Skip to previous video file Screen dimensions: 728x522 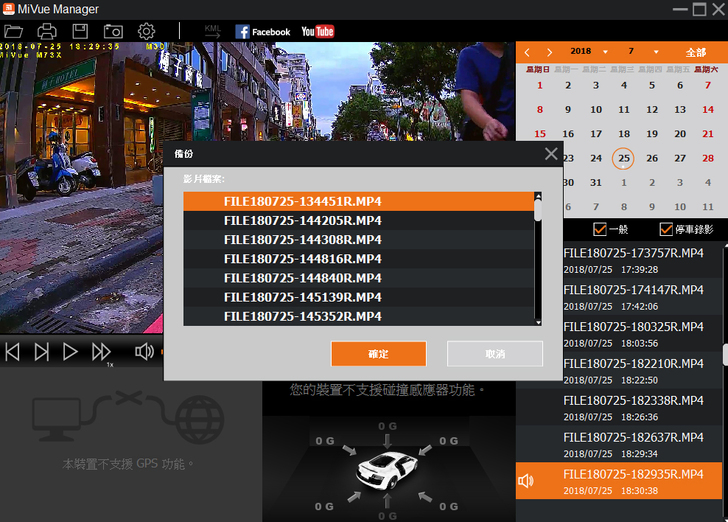(x=13, y=352)
